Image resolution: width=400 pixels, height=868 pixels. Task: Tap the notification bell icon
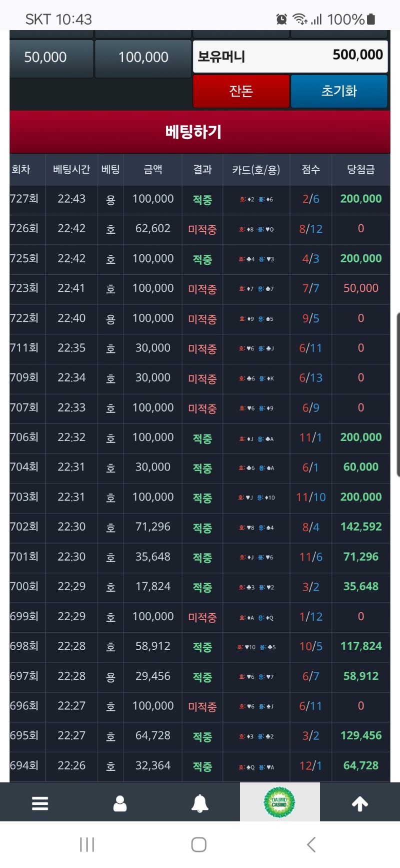pyautogui.click(x=200, y=803)
